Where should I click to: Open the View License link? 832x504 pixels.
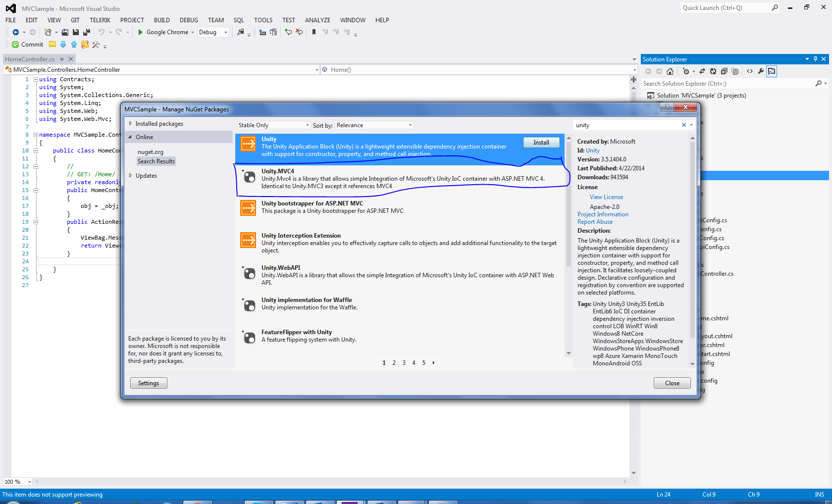click(x=606, y=197)
